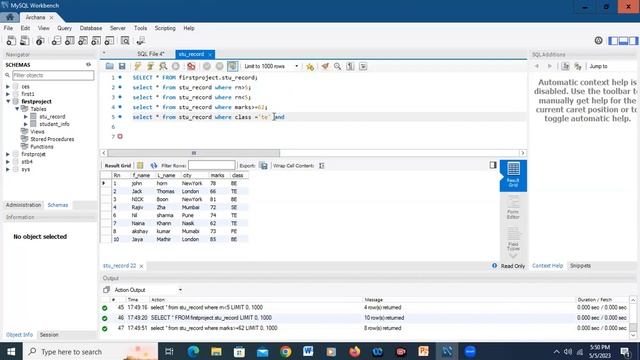Switch to Administration tab

23,205
